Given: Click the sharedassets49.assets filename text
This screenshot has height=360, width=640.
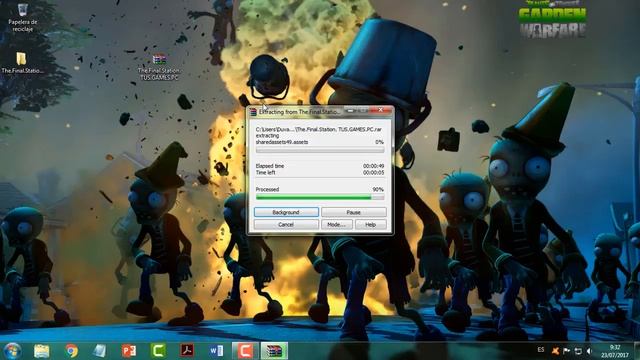Looking at the screenshot, I should pos(282,142).
